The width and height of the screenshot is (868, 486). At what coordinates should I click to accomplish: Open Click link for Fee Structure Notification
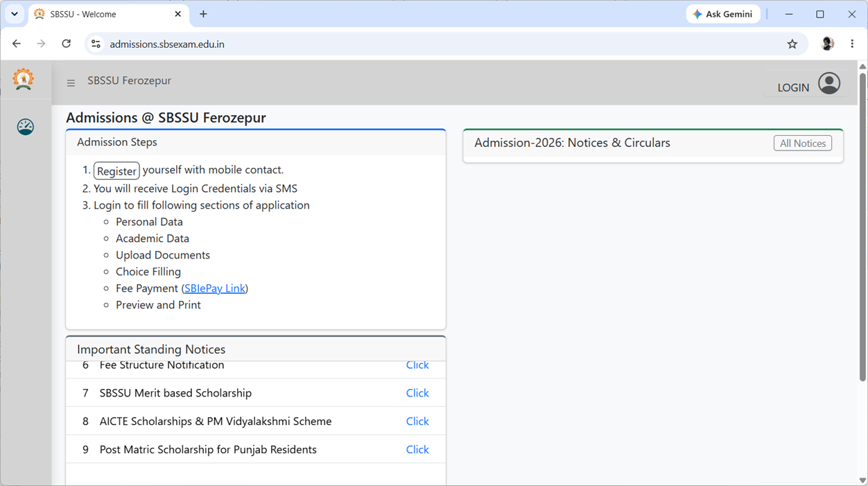pyautogui.click(x=417, y=365)
